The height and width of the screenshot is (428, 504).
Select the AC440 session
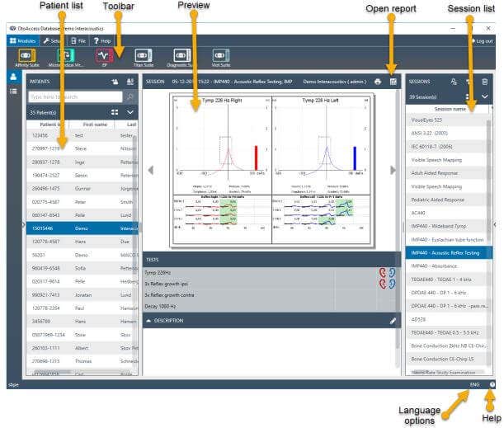[447, 213]
